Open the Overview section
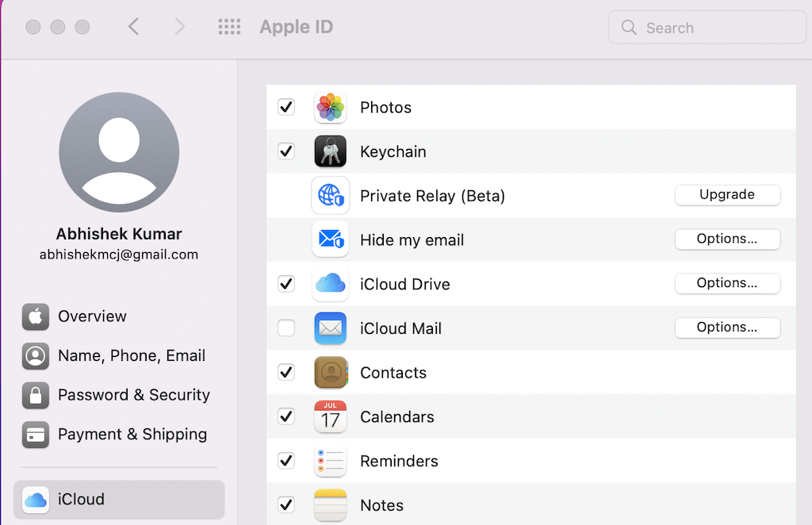The width and height of the screenshot is (812, 525). click(x=119, y=316)
